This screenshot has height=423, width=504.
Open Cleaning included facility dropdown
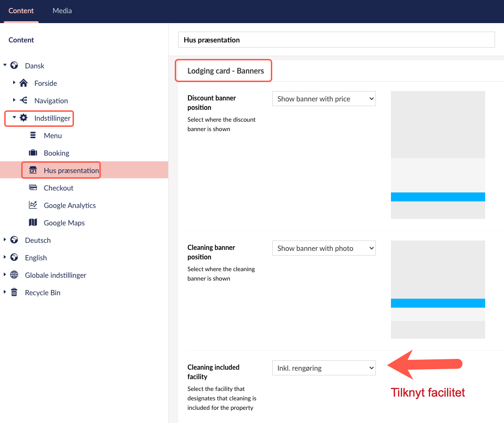click(x=324, y=368)
